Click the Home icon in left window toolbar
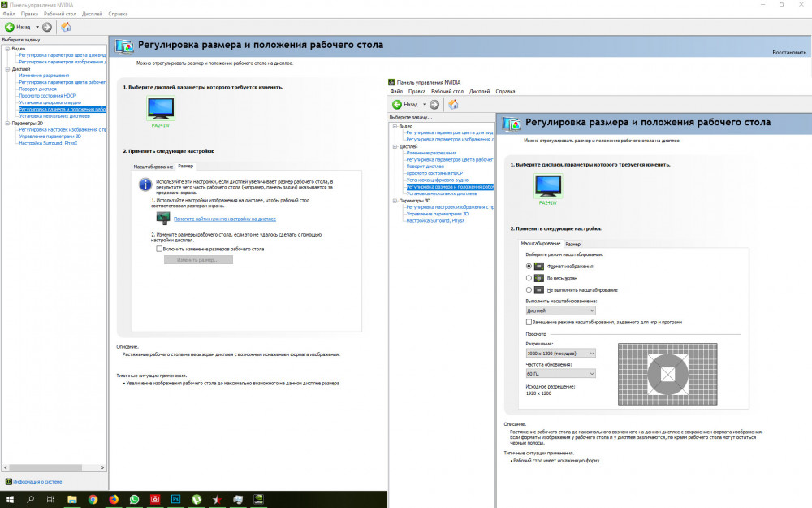The height and width of the screenshot is (508, 812). (x=66, y=27)
